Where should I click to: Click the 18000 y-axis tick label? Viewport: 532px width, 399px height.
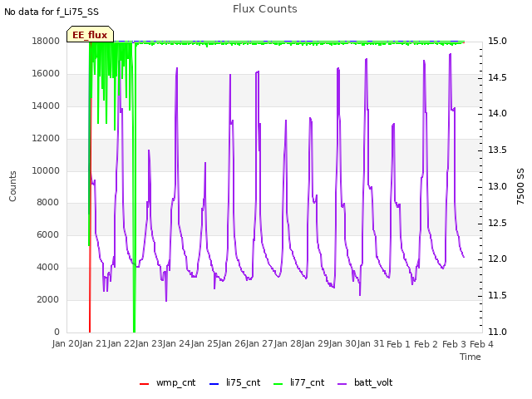click(46, 42)
